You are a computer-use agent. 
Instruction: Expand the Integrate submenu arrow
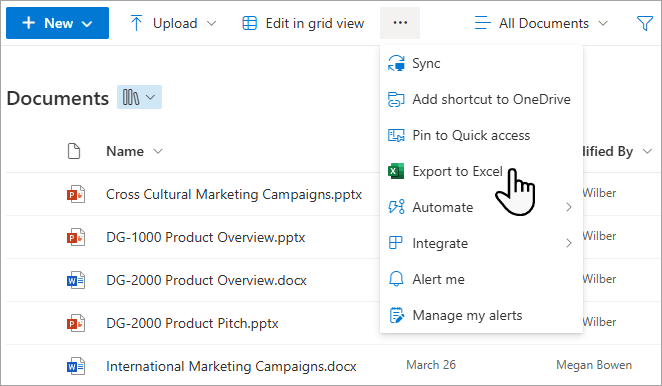click(x=569, y=243)
